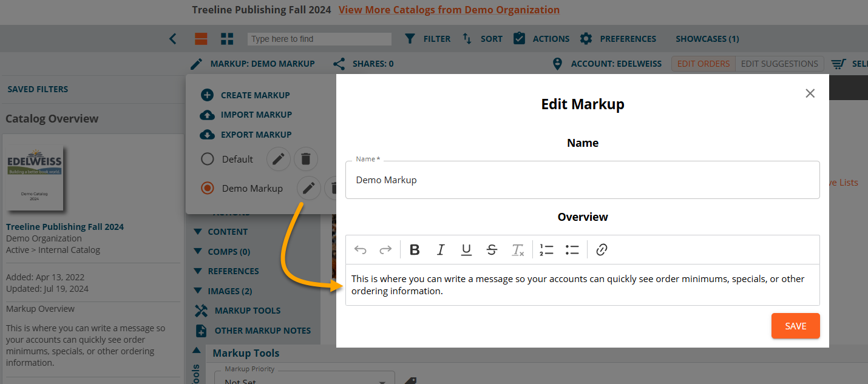Screen dimensions: 868x384
Task: Close the Edit Markup dialog
Action: [810, 93]
